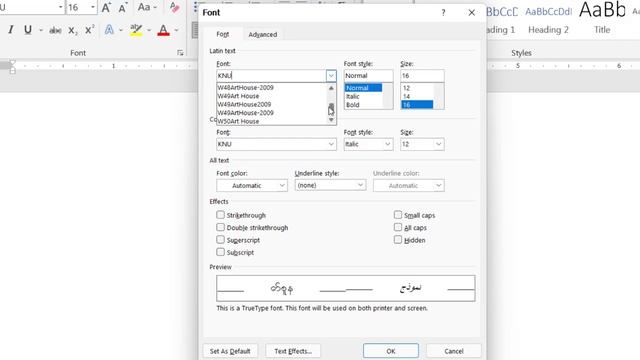Toggle ribbon strikethrough formatting
Screen dimensions: 640x360
[55, 30]
